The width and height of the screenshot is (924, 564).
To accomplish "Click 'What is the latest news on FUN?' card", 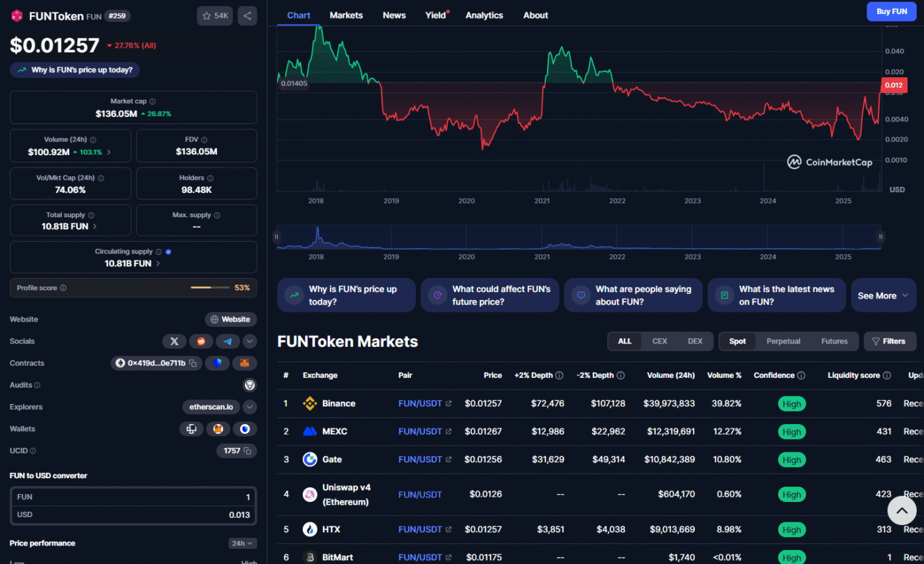I will pyautogui.click(x=776, y=295).
